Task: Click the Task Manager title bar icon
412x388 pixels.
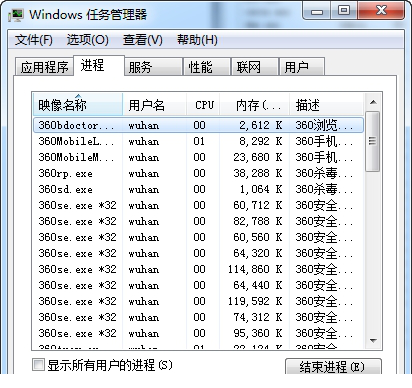Action: (x=16, y=15)
